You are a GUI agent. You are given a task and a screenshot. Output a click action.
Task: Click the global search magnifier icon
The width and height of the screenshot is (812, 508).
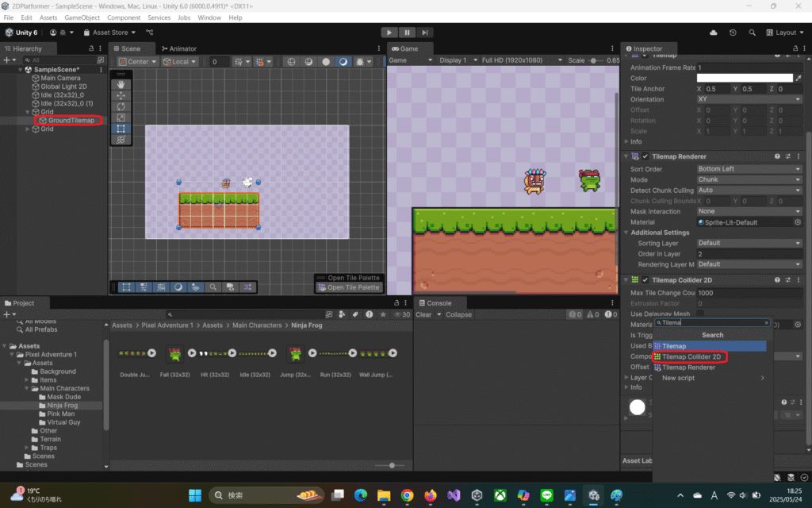tap(752, 32)
